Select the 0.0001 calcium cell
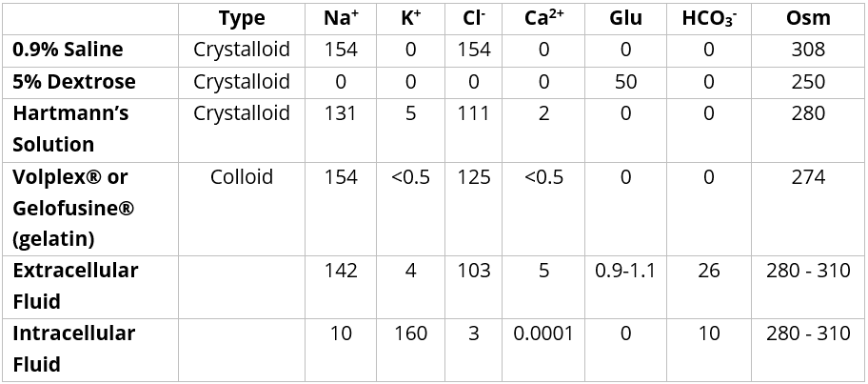868x384 pixels. (543, 333)
